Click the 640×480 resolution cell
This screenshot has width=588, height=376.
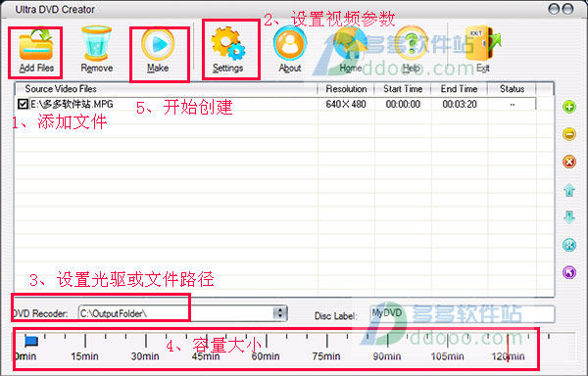pyautogui.click(x=346, y=104)
